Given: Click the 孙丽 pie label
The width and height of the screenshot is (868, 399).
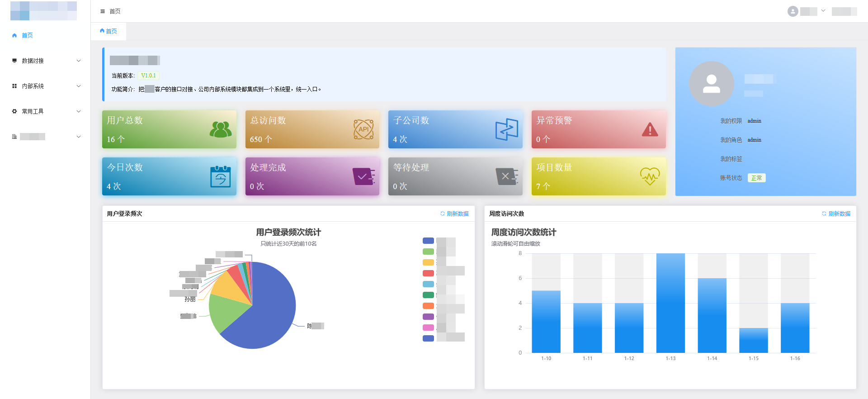Looking at the screenshot, I should [x=190, y=299].
